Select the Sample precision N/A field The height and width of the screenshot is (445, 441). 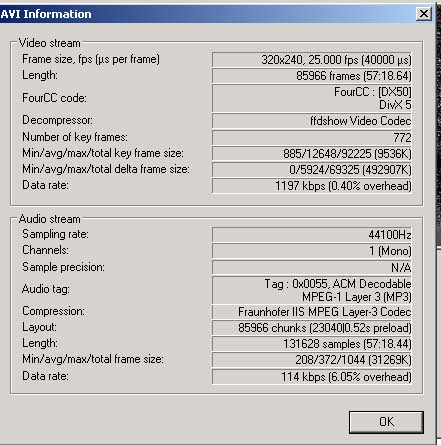312,267
